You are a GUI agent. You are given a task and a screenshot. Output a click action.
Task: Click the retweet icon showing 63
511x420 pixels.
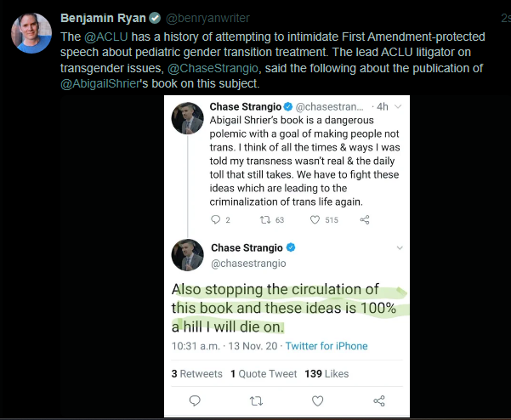pyautogui.click(x=266, y=220)
